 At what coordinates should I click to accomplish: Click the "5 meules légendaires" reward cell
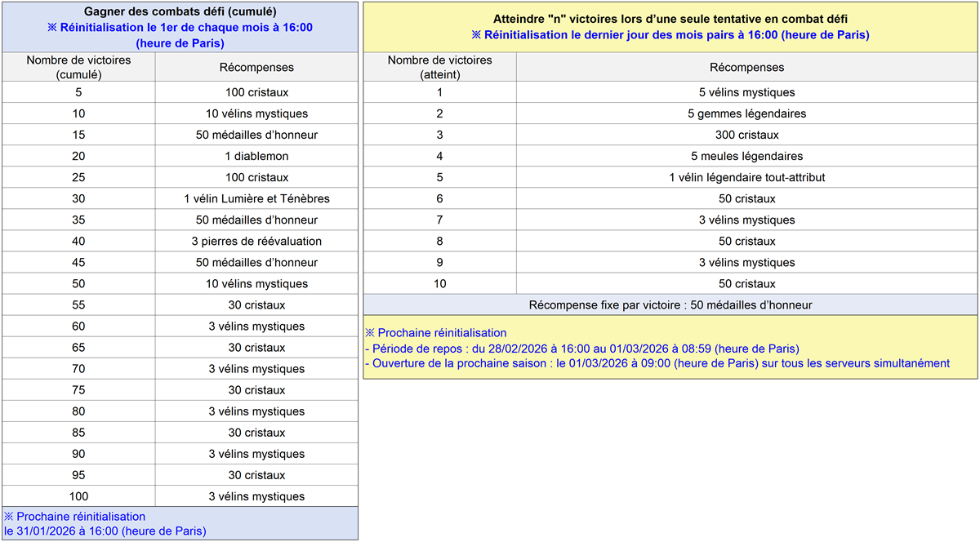coord(746,156)
